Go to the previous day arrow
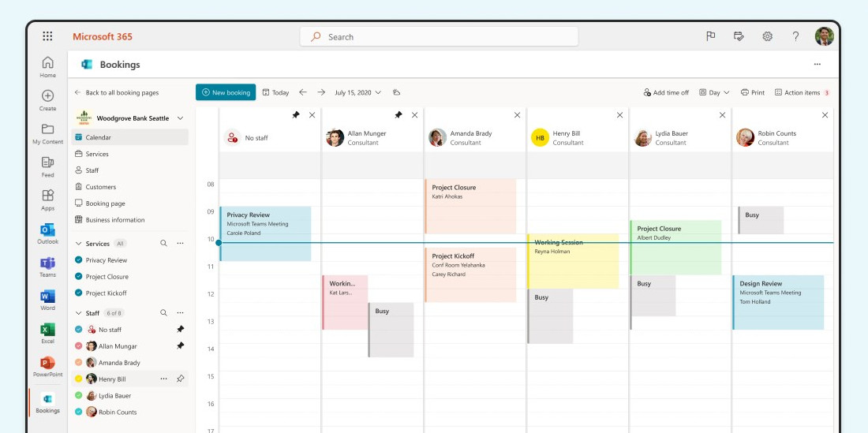Viewport: 868px width, 433px height. [x=302, y=92]
